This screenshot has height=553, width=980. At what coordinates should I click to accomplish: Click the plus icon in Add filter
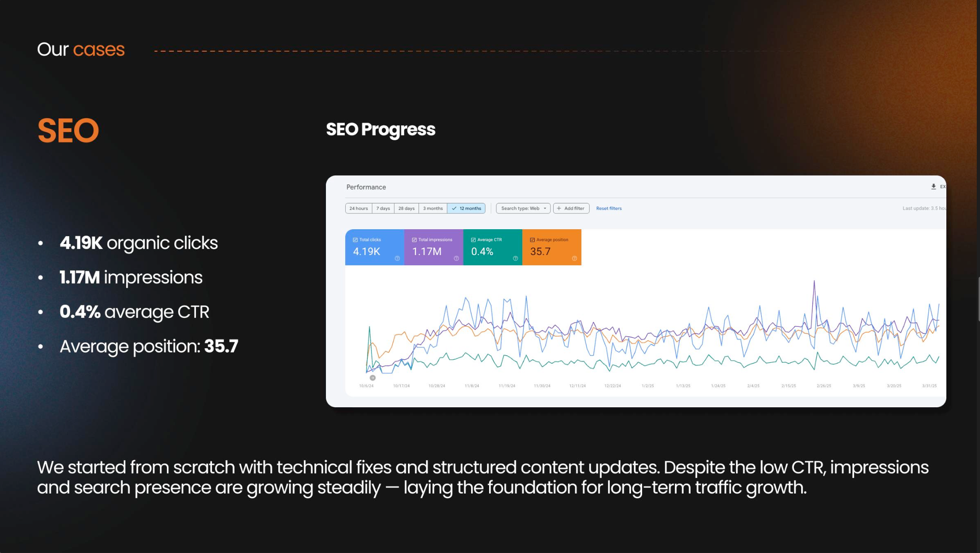click(559, 208)
